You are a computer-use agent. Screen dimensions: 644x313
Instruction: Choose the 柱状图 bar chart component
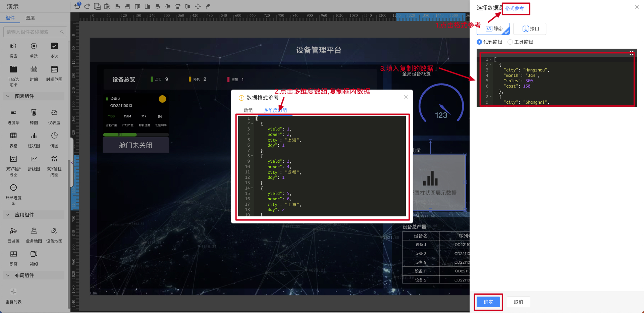click(x=34, y=136)
